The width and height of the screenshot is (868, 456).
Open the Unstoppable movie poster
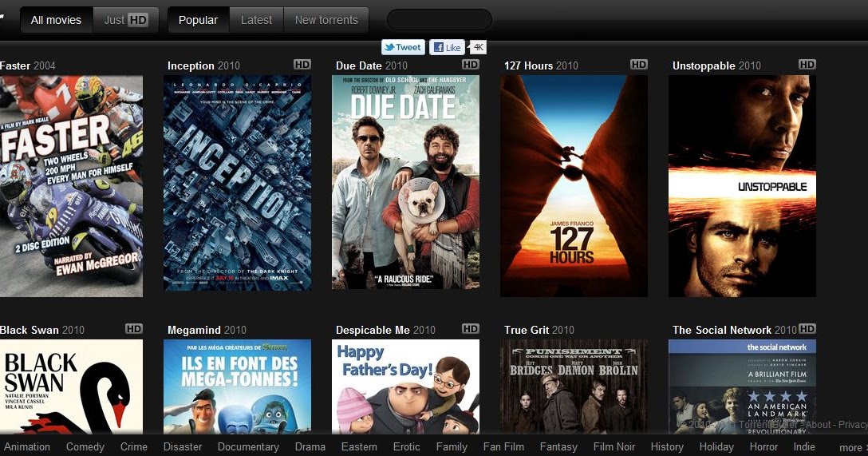click(742, 186)
